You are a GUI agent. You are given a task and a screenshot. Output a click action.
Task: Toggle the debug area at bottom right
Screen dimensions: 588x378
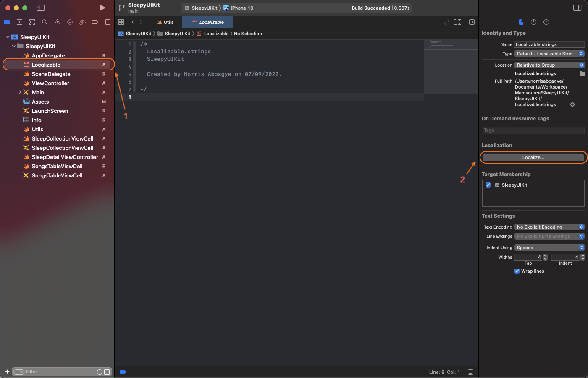tap(470, 372)
